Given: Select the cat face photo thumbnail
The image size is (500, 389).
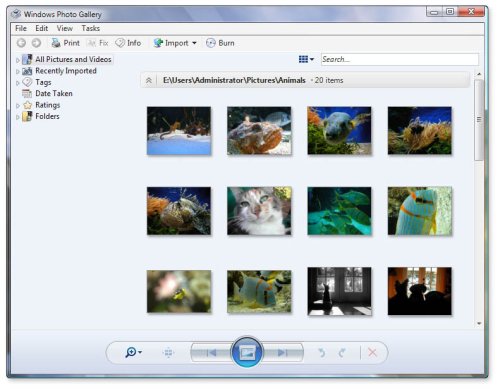Looking at the screenshot, I should click(259, 211).
